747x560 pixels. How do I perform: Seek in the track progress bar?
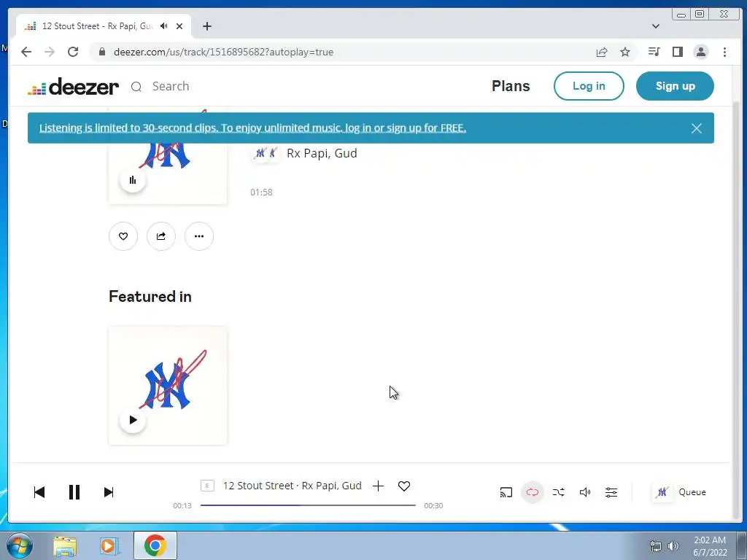pyautogui.click(x=308, y=505)
